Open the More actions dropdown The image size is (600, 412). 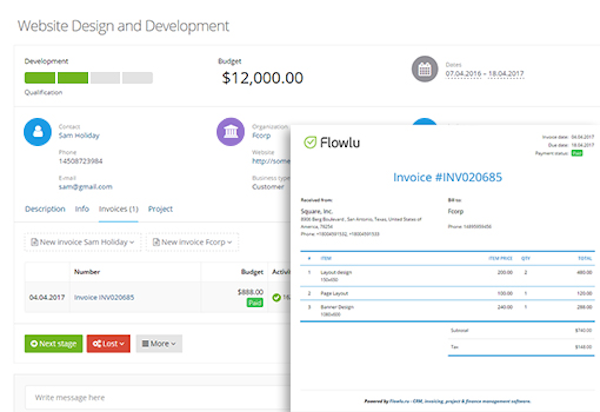tap(159, 344)
